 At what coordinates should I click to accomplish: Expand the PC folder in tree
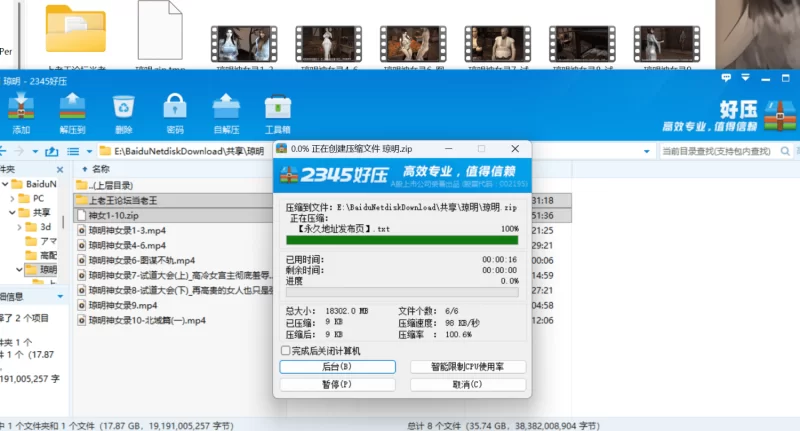click(12, 198)
